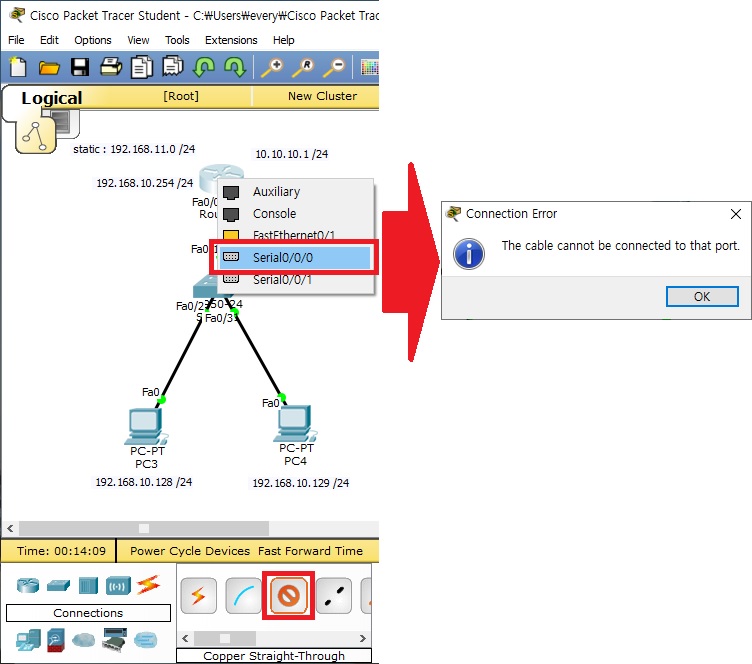Choose the Copper Cross-Over dashed cable
752x664 pixels.
[334, 596]
